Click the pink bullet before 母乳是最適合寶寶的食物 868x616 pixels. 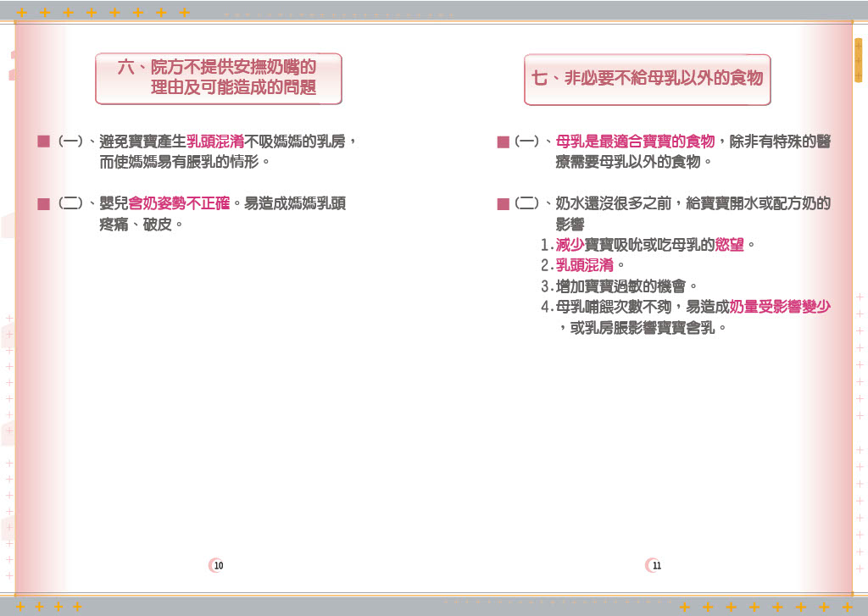[503, 142]
